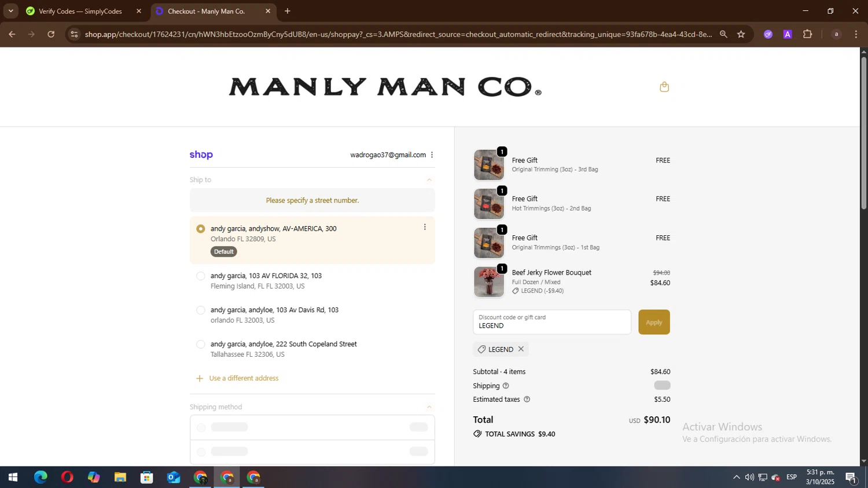Remove the LEGEND discount tag
Viewport: 868px width, 488px height.
click(521, 349)
